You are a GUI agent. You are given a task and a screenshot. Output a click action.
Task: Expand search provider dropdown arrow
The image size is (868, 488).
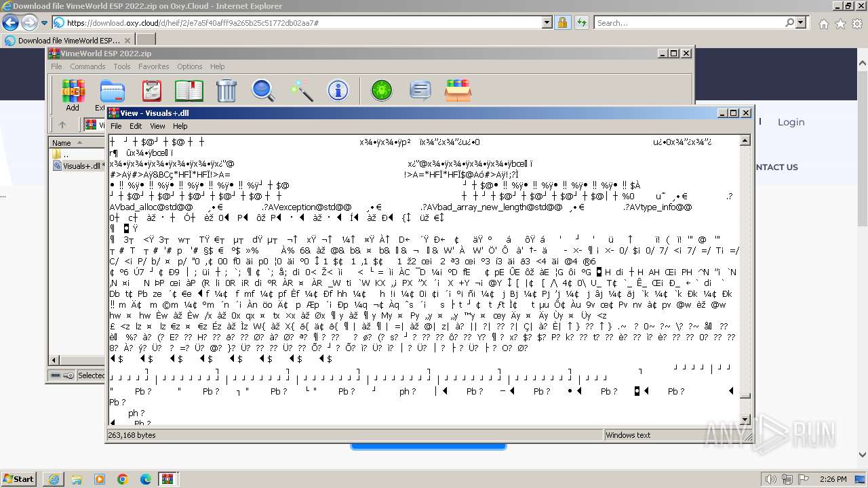(x=801, y=22)
